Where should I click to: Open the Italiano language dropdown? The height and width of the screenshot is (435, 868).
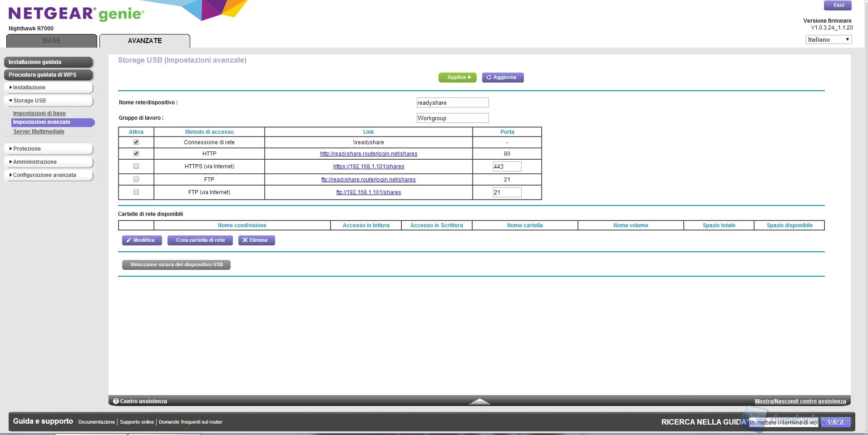(828, 40)
